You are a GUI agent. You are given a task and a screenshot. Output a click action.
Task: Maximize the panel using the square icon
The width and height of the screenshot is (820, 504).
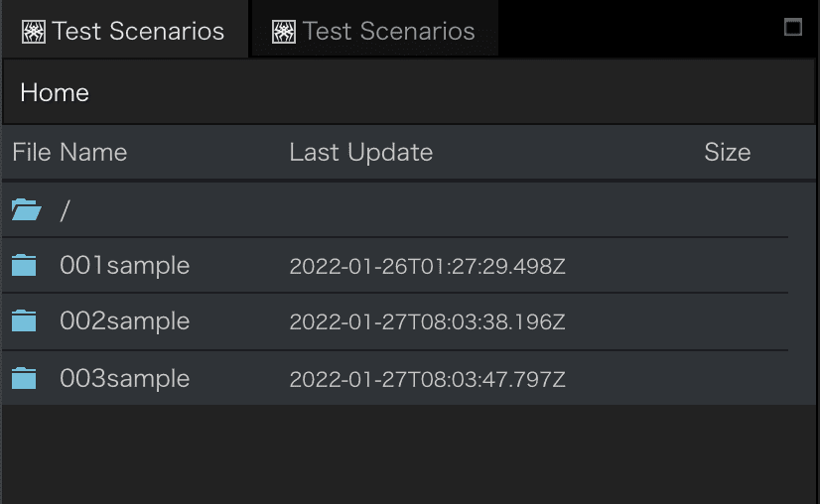[x=793, y=27]
